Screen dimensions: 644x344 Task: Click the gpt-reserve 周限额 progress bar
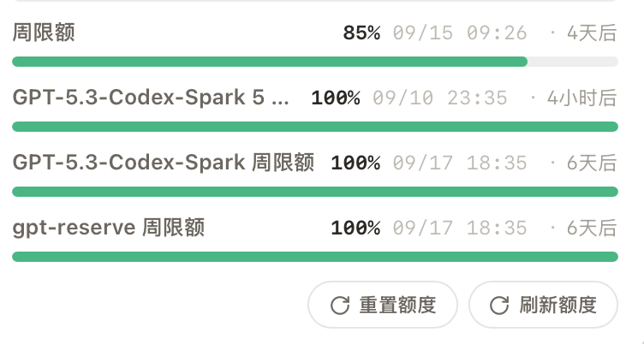315,257
